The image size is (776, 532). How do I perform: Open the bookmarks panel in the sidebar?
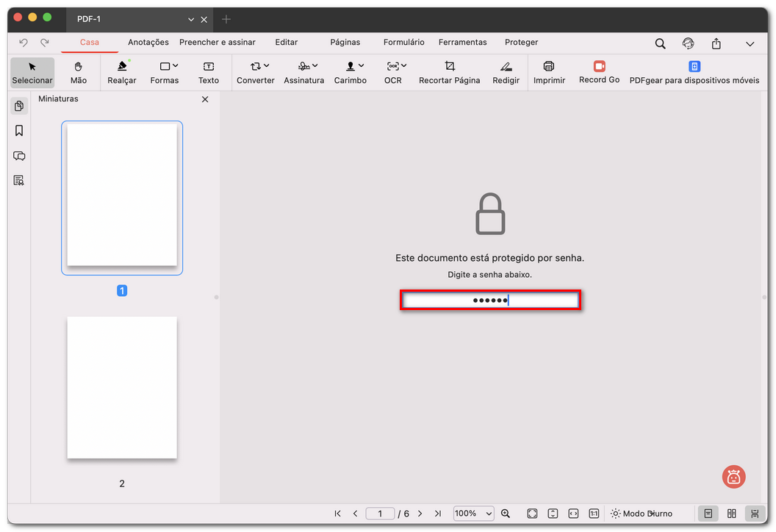tap(19, 130)
